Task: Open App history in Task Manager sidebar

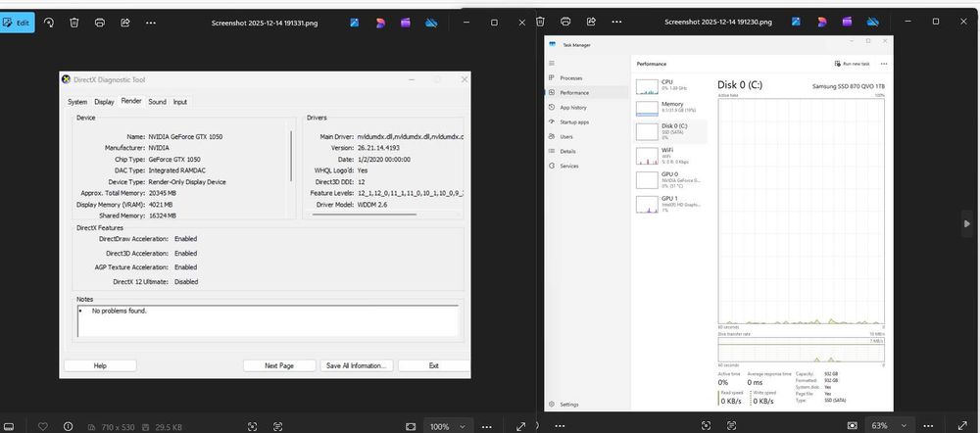Action: click(x=587, y=108)
